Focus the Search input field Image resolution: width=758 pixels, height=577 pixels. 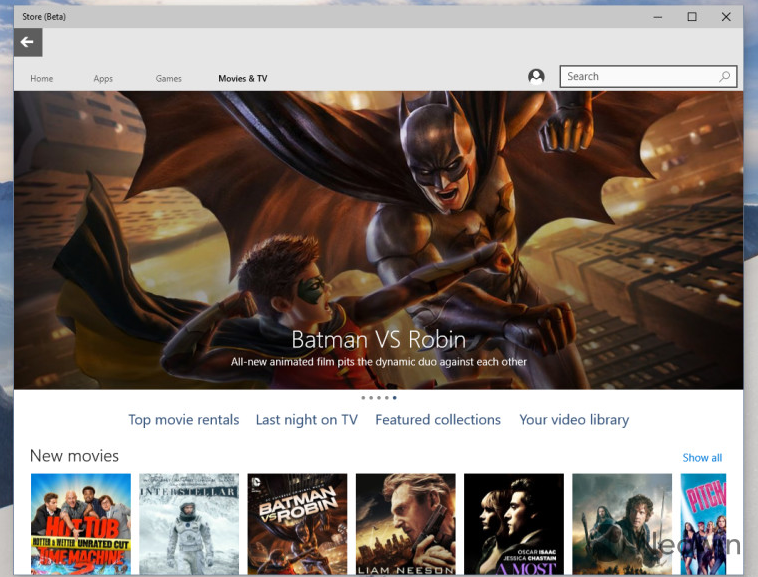[648, 76]
